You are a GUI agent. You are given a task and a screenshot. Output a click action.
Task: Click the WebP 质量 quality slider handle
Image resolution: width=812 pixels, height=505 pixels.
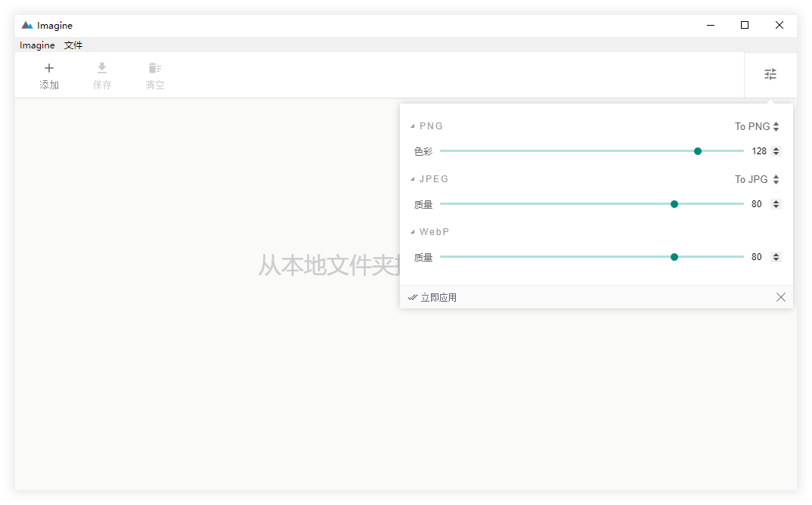point(674,257)
